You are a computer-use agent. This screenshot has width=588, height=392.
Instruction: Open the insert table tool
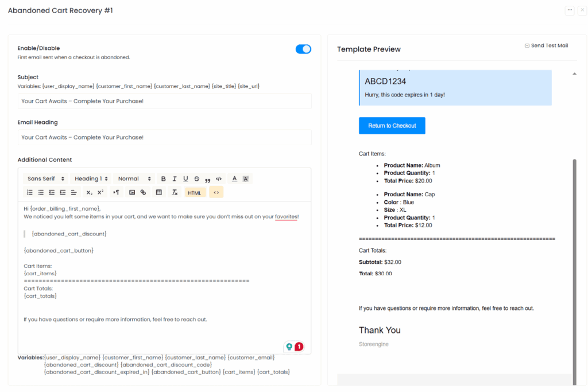pyautogui.click(x=159, y=192)
